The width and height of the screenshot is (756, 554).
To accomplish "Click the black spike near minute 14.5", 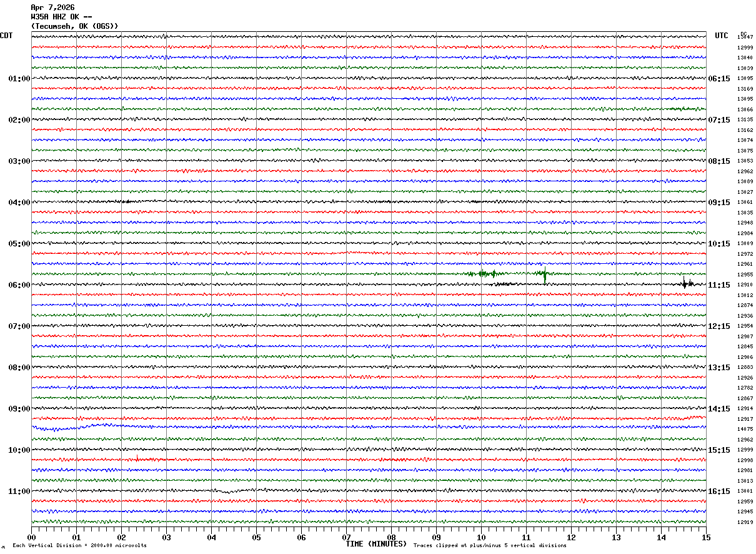I will (x=685, y=283).
